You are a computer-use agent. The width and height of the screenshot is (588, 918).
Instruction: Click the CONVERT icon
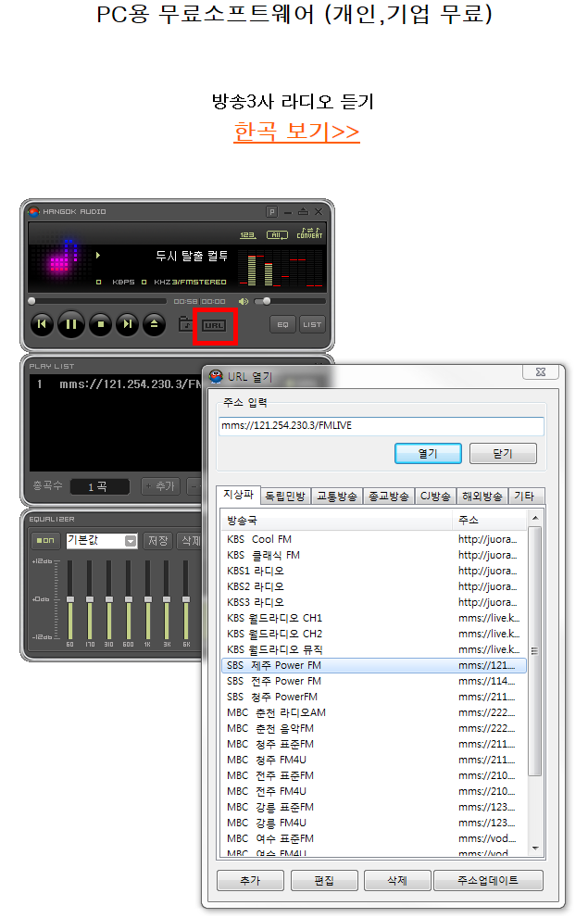click(x=309, y=233)
